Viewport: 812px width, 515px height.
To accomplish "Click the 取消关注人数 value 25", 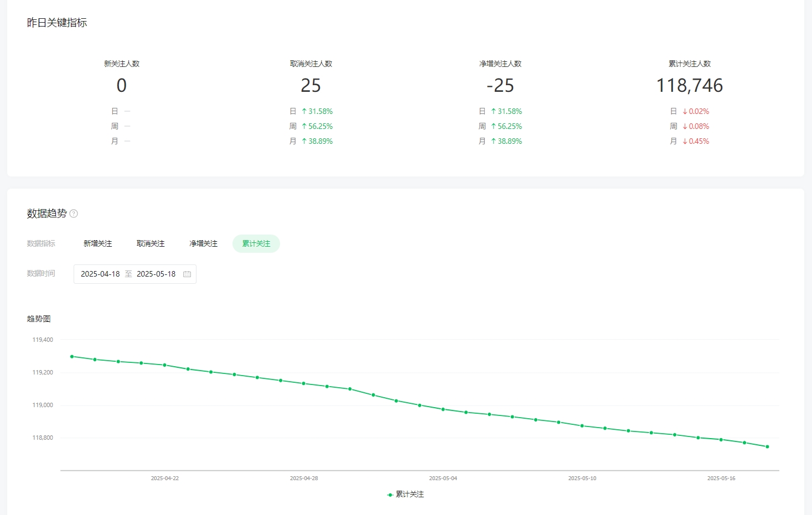I will tap(311, 85).
